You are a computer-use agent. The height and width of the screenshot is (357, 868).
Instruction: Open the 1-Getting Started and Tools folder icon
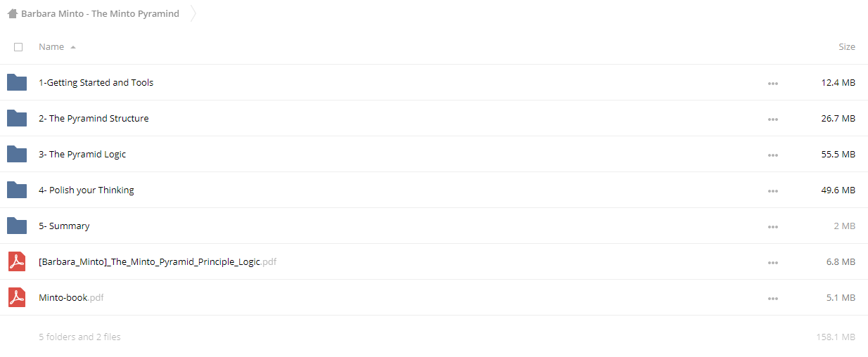[17, 82]
